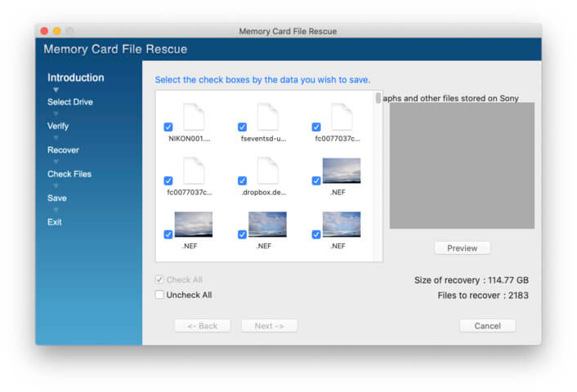
Task: Minimize window with yellow button
Action: 57,31
